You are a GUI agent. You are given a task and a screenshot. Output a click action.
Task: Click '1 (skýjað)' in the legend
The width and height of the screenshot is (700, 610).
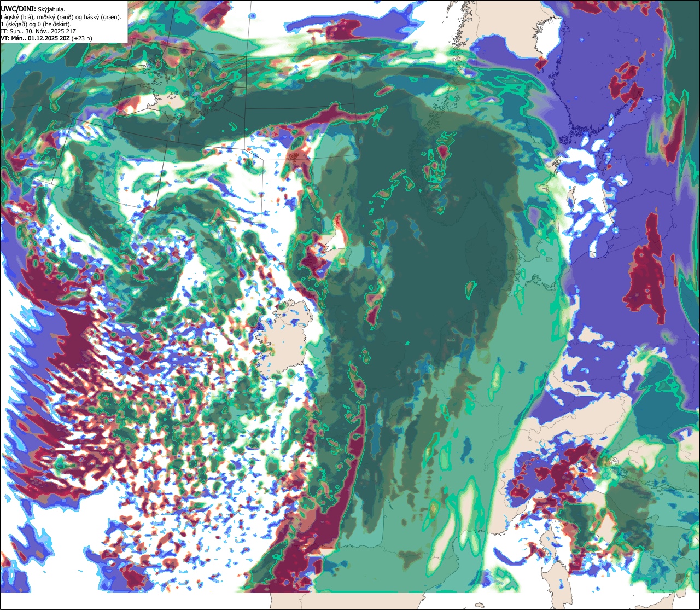pos(14,25)
